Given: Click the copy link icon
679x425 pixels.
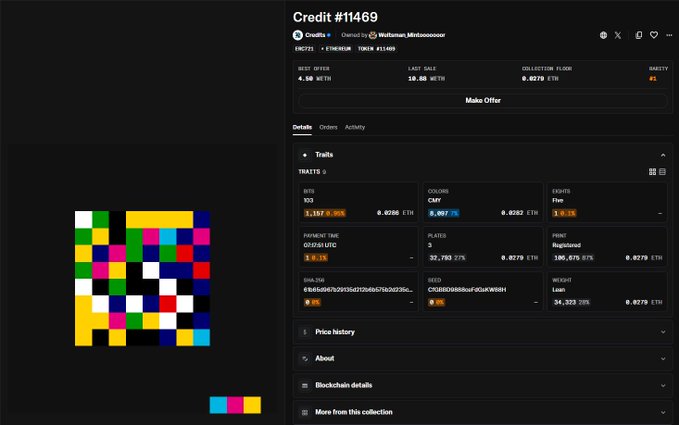Looking at the screenshot, I should (x=639, y=35).
